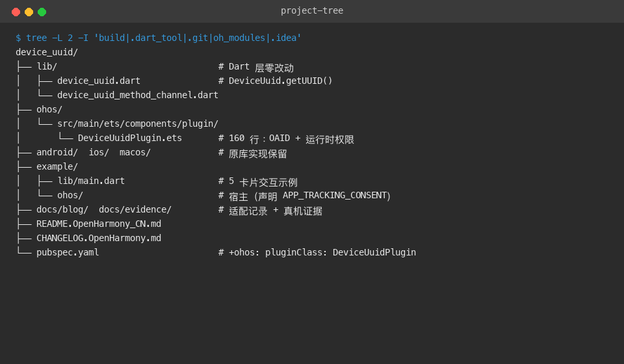Viewport: 624px width, 364px height.
Task: Click the macos/ folder name
Action: point(135,152)
